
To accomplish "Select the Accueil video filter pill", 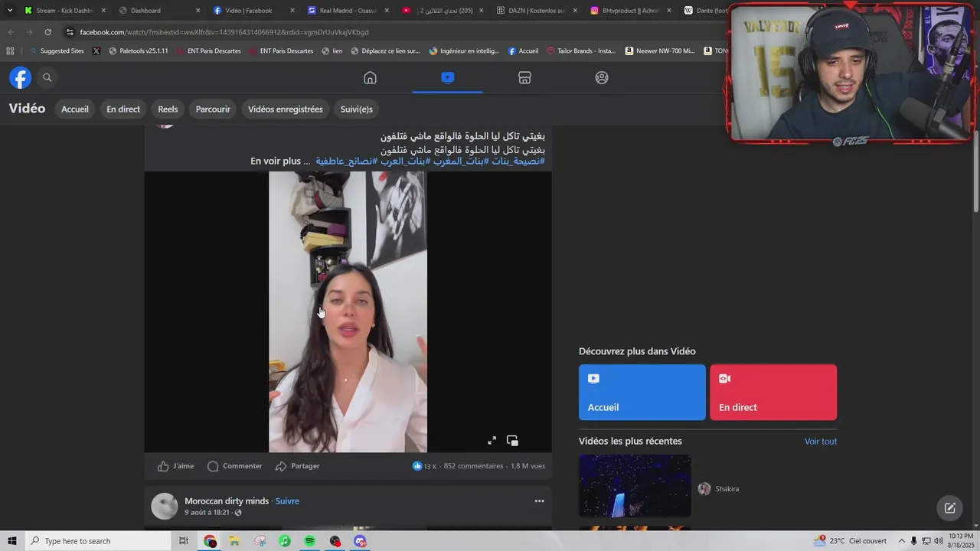I will click(75, 109).
